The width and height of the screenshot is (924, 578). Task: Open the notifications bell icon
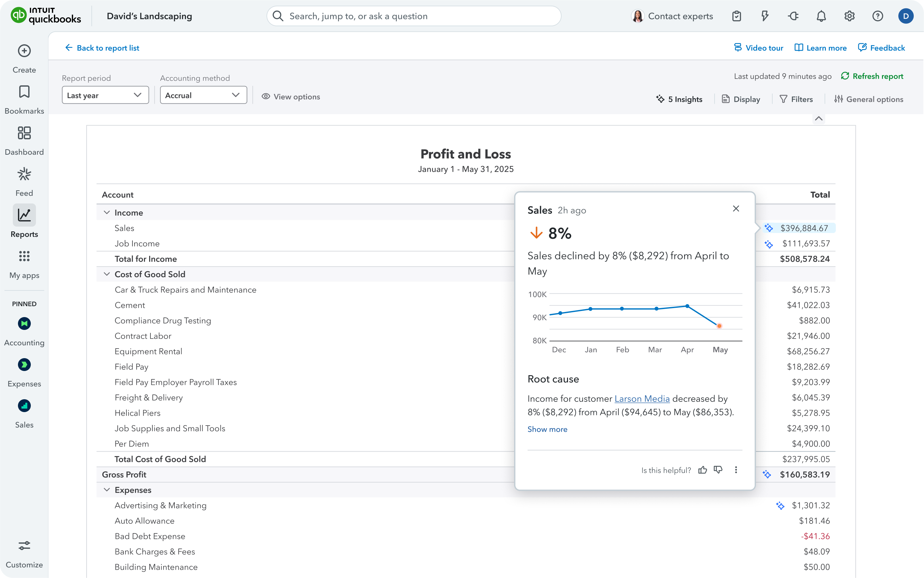click(821, 16)
